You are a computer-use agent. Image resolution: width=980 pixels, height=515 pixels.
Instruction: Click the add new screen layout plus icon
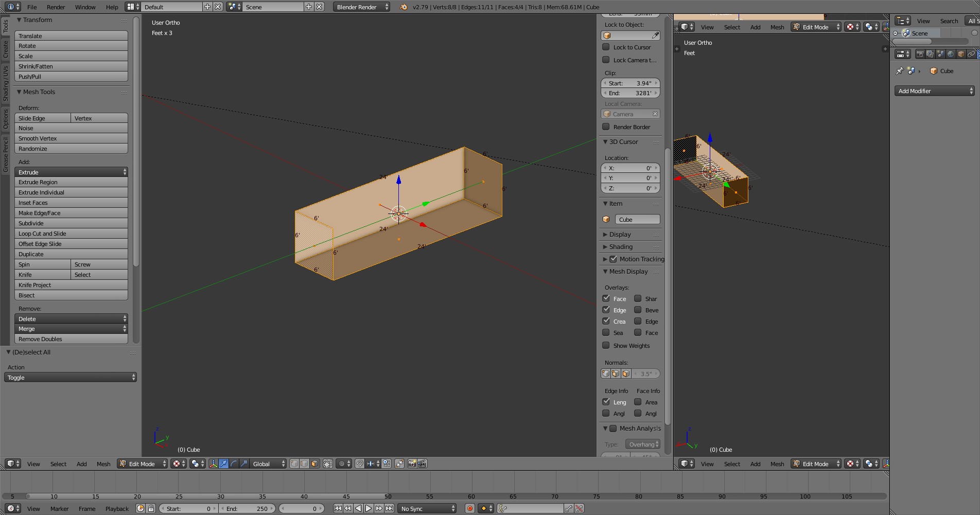coord(207,7)
